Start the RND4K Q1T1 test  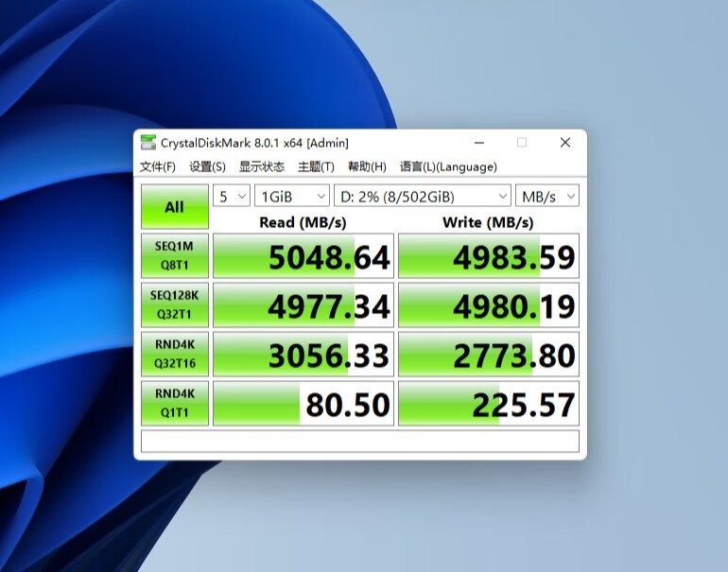coord(175,404)
